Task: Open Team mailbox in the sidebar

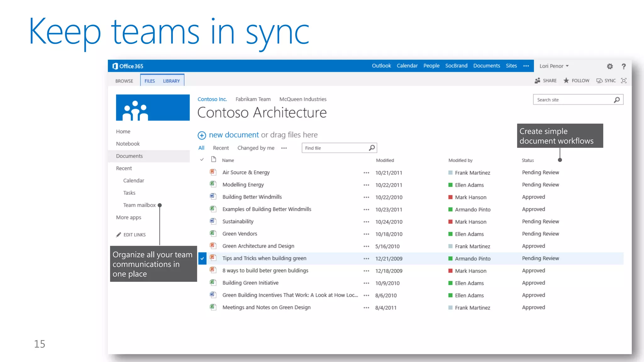Action: [139, 205]
